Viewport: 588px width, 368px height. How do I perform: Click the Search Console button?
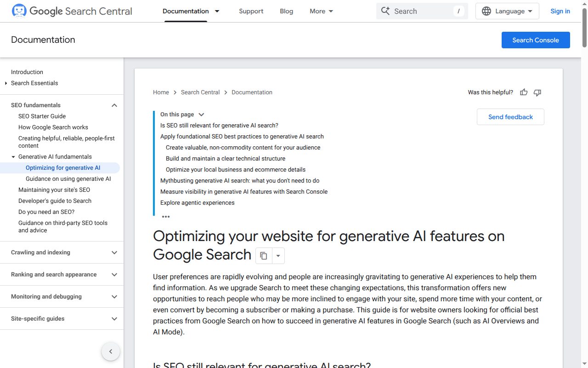pyautogui.click(x=536, y=40)
